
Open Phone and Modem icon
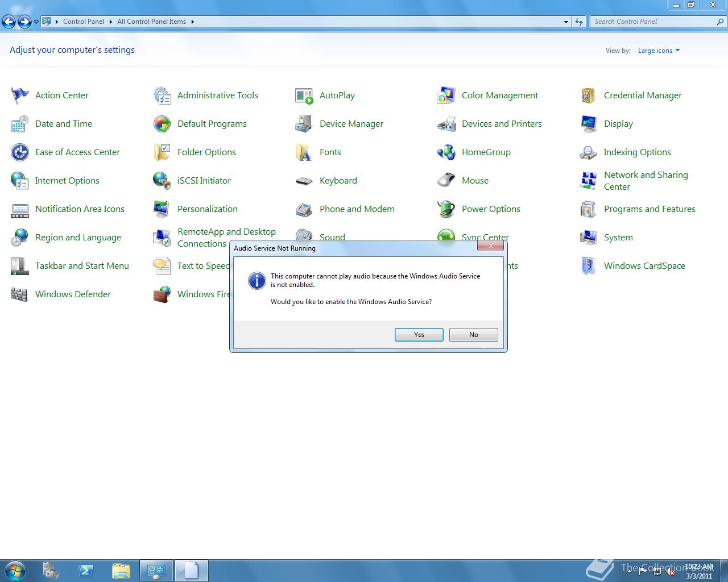click(x=304, y=209)
